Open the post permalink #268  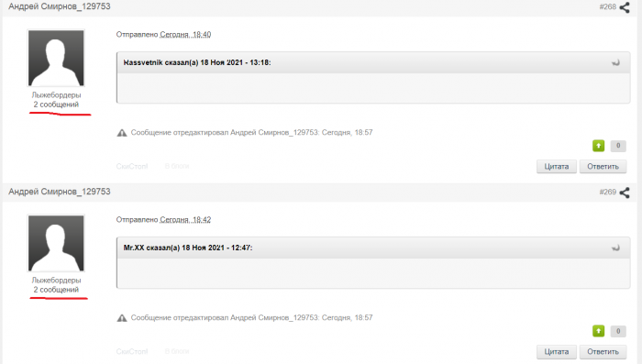[607, 7]
